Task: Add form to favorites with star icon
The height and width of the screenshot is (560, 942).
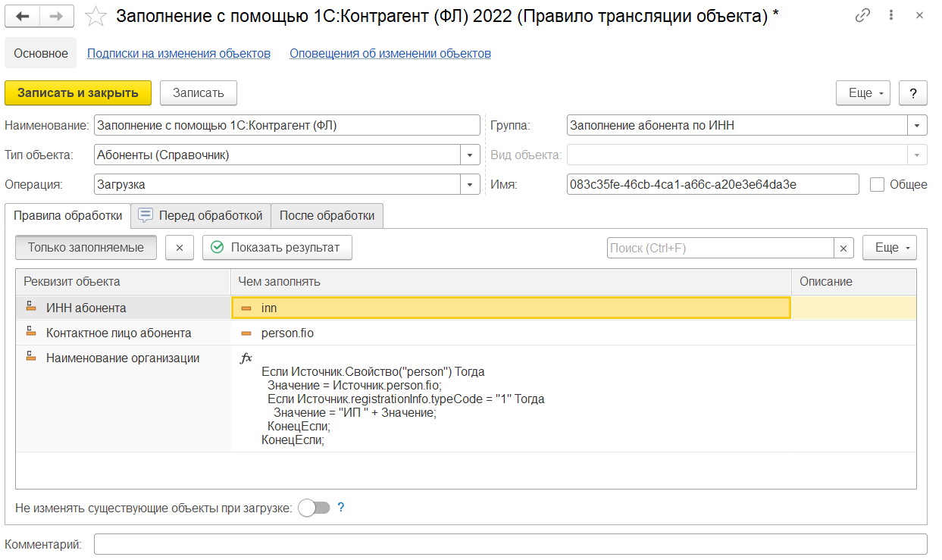Action: point(95,16)
